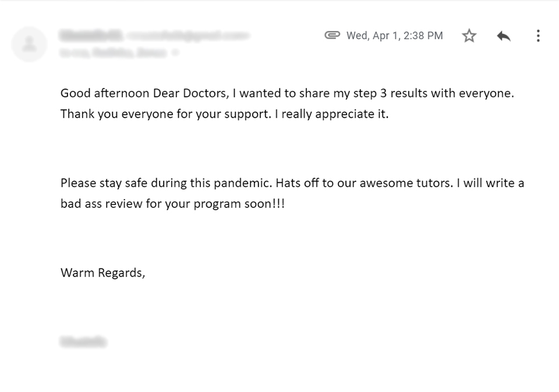Click the blurred recipients list line

[x=114, y=53]
